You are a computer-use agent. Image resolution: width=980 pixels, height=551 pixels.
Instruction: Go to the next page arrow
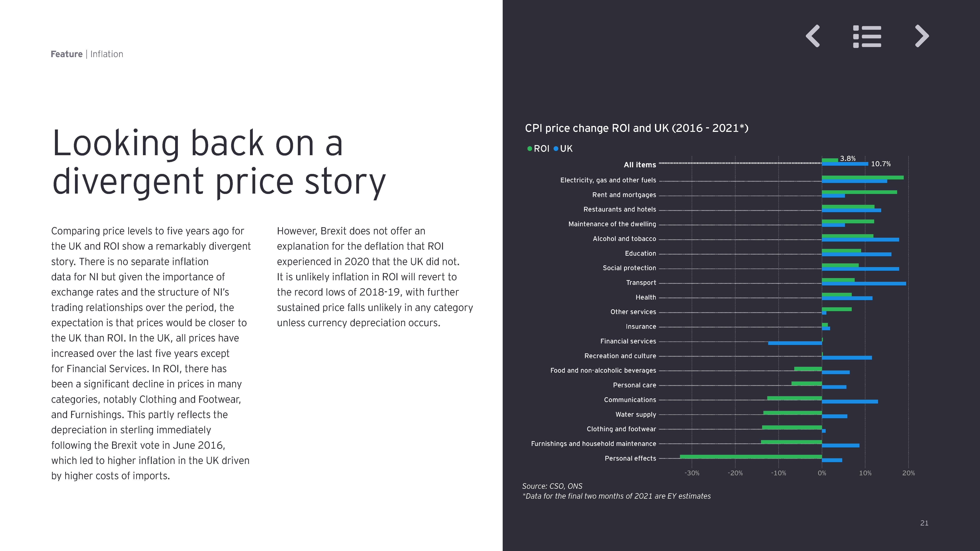coord(922,37)
